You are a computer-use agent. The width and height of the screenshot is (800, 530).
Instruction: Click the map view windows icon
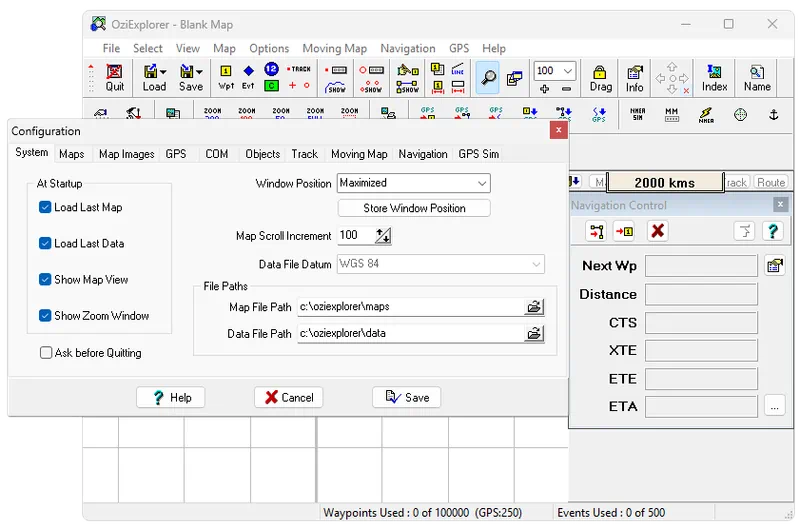point(514,78)
